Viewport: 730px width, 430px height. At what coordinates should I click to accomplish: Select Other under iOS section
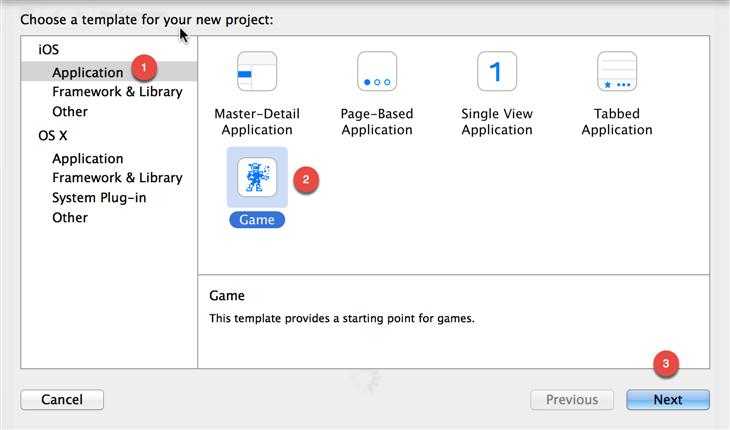click(x=70, y=111)
